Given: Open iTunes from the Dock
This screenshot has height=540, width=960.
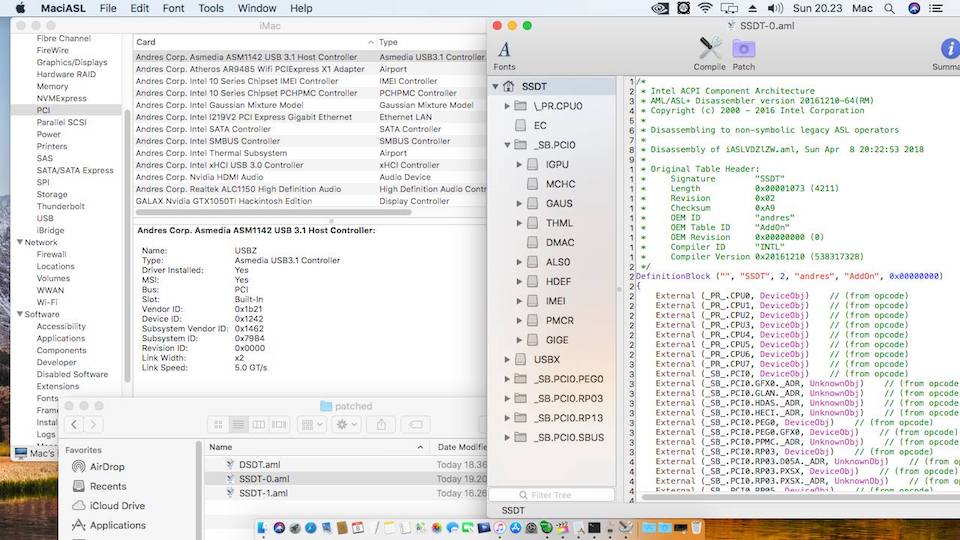Looking at the screenshot, I should click(500, 528).
